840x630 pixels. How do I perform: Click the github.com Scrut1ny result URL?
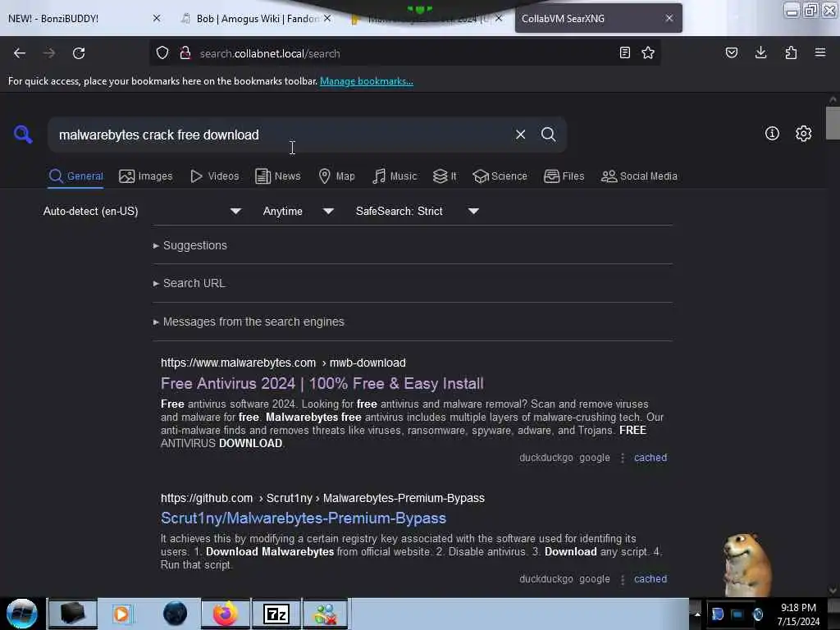(322, 498)
